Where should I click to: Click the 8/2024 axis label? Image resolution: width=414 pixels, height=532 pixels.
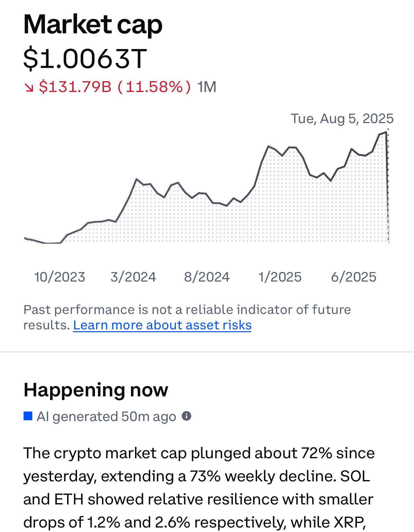pyautogui.click(x=207, y=277)
